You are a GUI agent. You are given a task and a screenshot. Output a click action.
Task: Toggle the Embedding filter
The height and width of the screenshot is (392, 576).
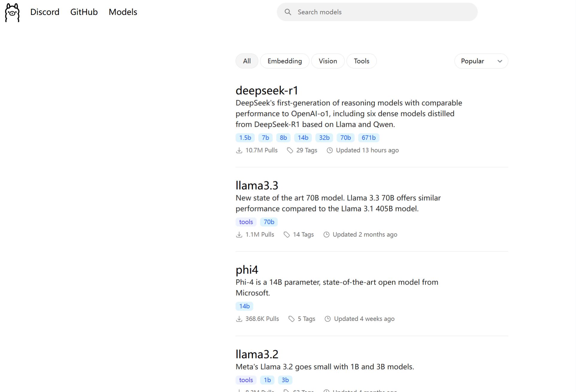(x=285, y=61)
